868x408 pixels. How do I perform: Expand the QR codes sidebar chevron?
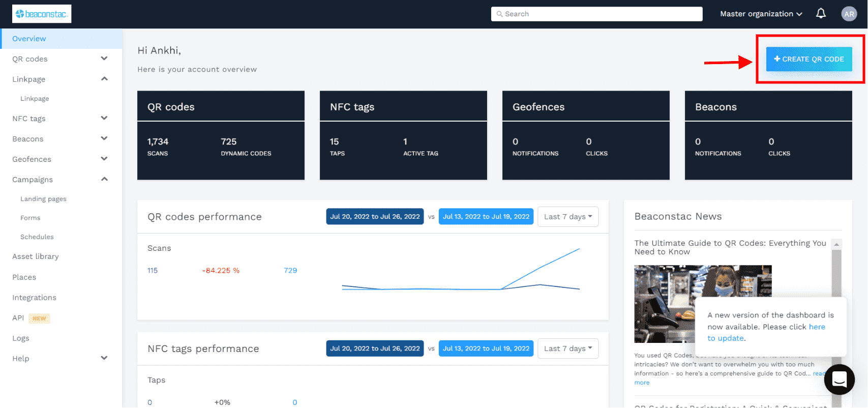(x=104, y=59)
